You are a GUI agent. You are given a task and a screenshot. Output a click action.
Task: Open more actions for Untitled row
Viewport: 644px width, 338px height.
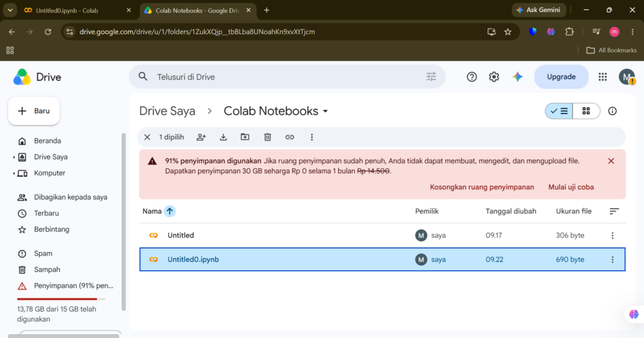[x=613, y=236]
